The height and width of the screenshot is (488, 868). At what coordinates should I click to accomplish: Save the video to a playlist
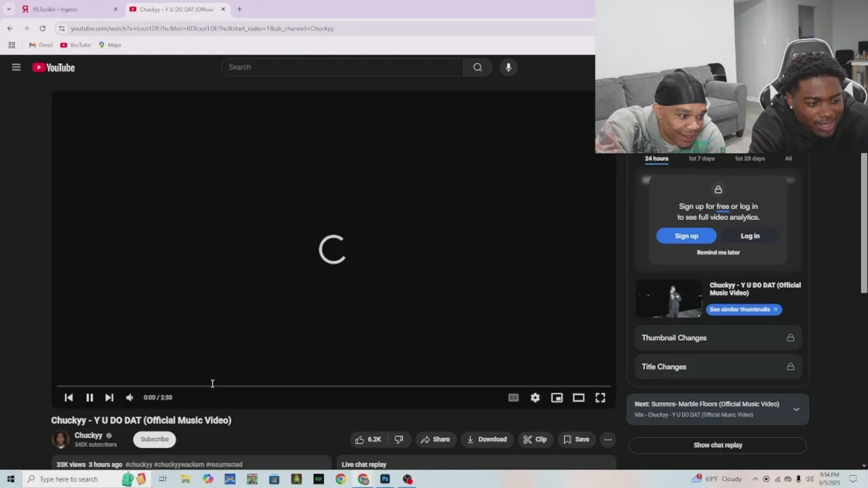coord(576,439)
